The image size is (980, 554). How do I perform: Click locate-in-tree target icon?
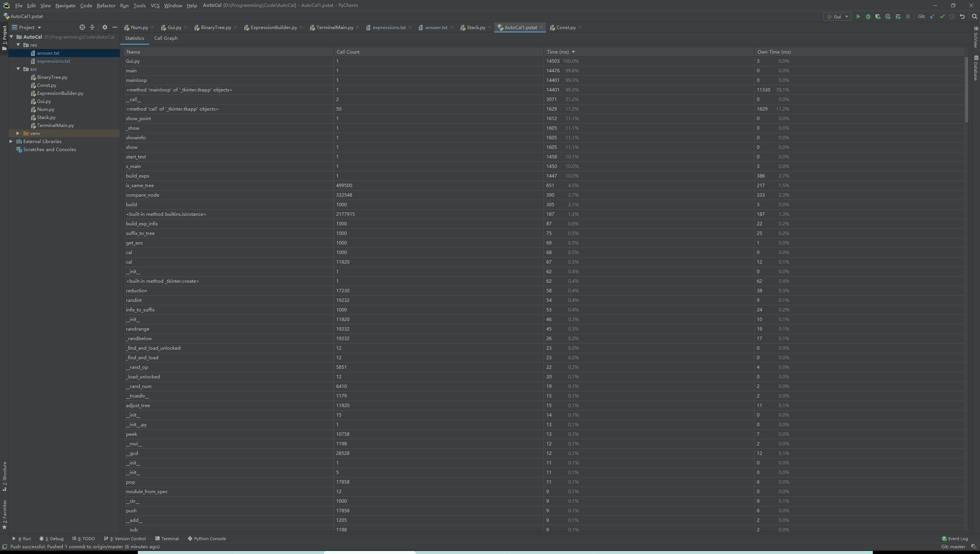tap(82, 27)
